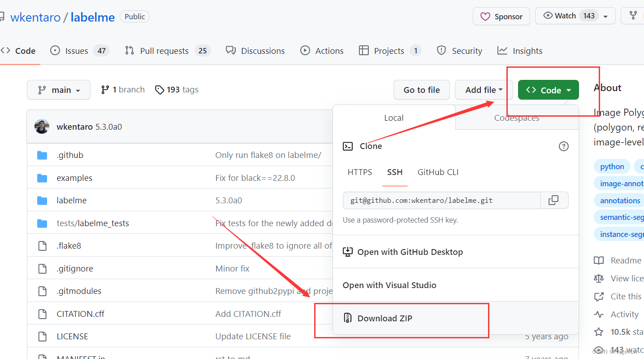Open the .github folder
This screenshot has height=359, width=644.
click(70, 155)
